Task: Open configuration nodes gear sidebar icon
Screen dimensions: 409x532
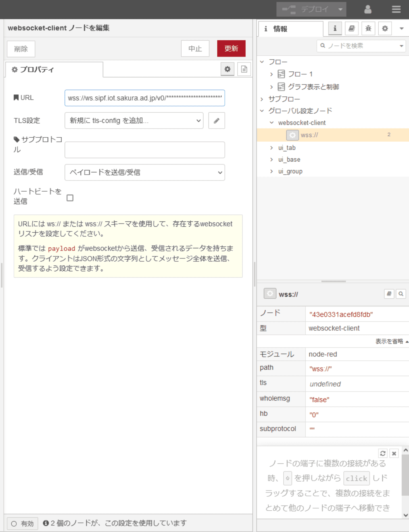Action: click(385, 28)
